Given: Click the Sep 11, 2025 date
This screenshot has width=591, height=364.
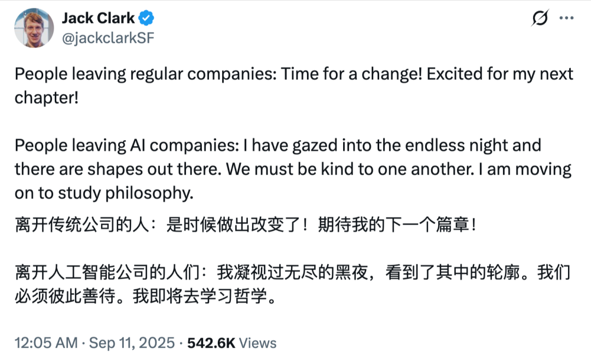Looking at the screenshot, I should pyautogui.click(x=131, y=343).
